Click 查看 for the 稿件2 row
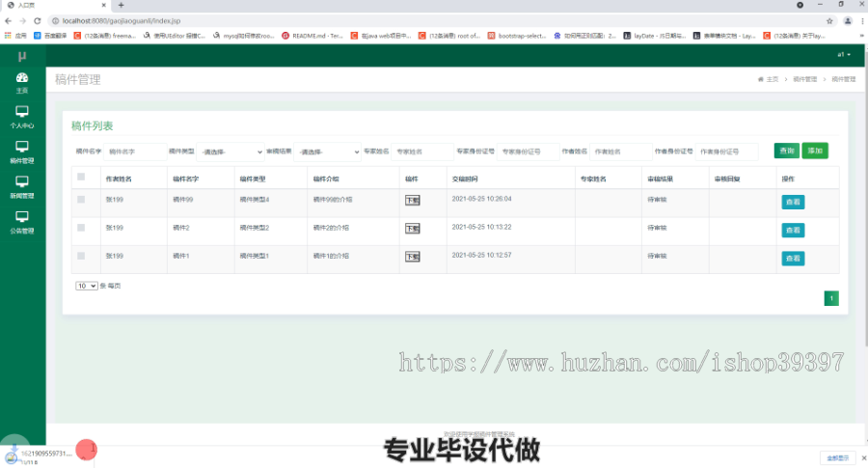This screenshot has width=868, height=468. [793, 231]
